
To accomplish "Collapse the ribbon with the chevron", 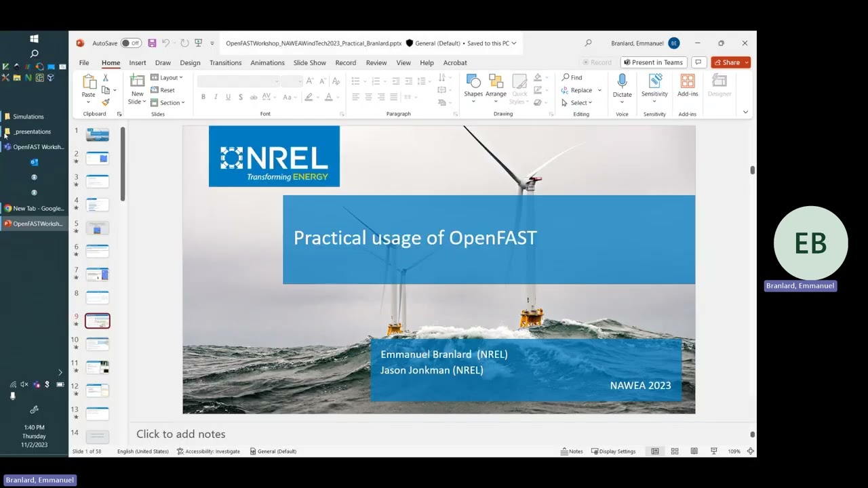I will click(745, 113).
